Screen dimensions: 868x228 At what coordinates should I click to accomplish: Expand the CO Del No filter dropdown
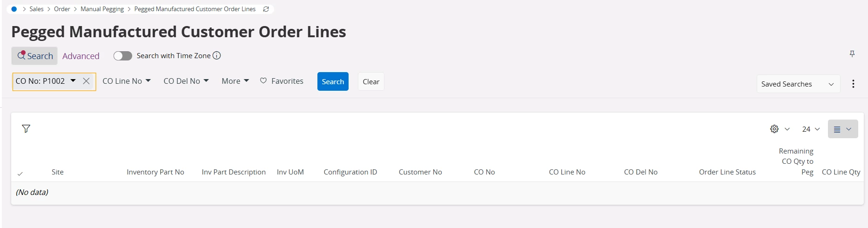point(186,81)
